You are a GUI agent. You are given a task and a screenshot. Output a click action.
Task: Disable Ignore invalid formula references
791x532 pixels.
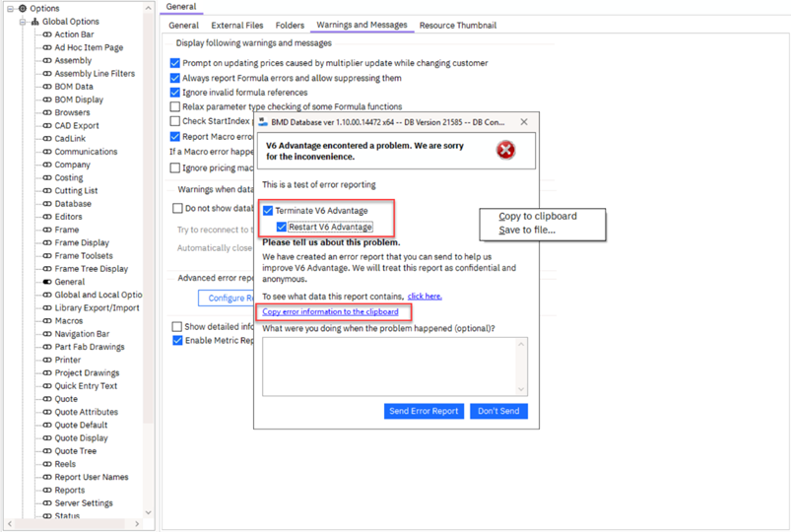[x=175, y=93]
